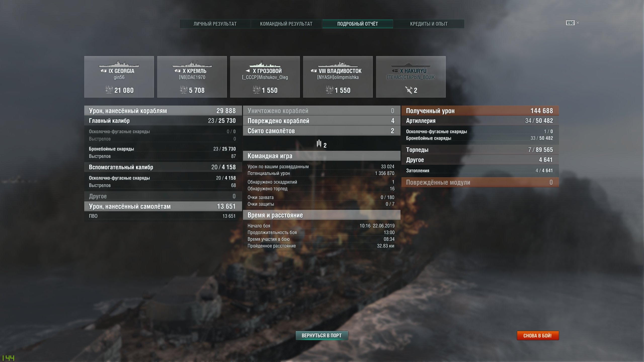Click the damage icon beside 5 708
Screen dimensions: 644x362
click(x=184, y=90)
